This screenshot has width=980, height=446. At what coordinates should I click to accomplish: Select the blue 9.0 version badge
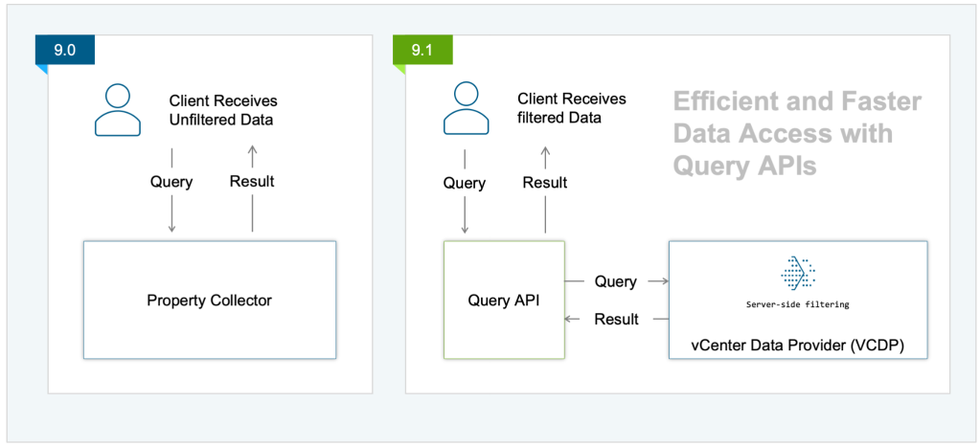(x=65, y=51)
